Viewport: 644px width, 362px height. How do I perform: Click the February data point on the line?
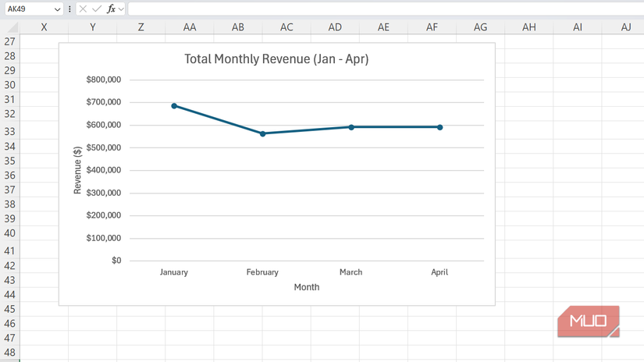(262, 133)
